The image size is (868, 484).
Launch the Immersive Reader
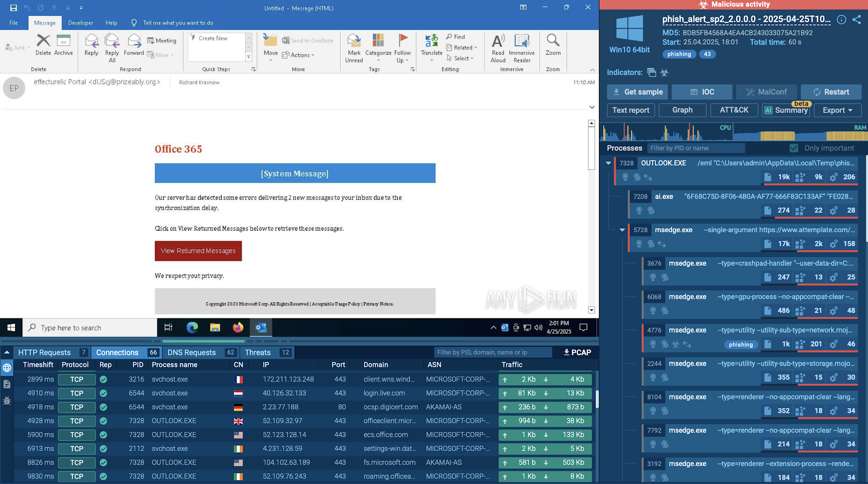522,48
